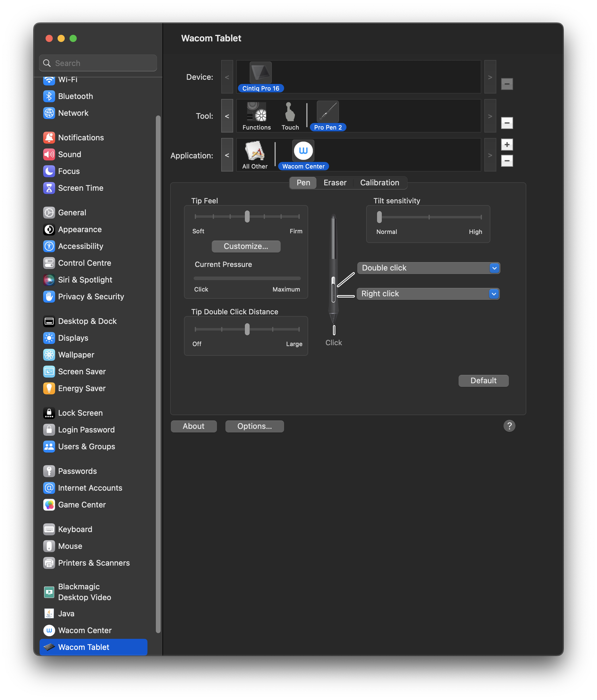Open help with the question mark button
Screen dimensions: 597x700
pos(509,426)
